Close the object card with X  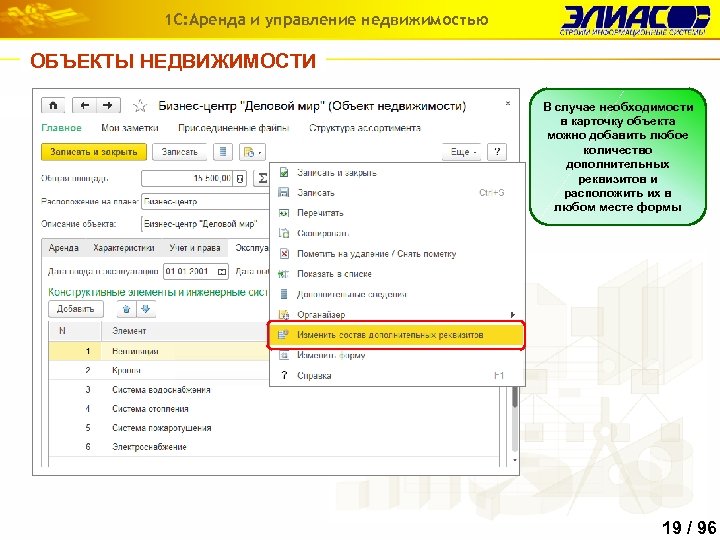pos(508,103)
